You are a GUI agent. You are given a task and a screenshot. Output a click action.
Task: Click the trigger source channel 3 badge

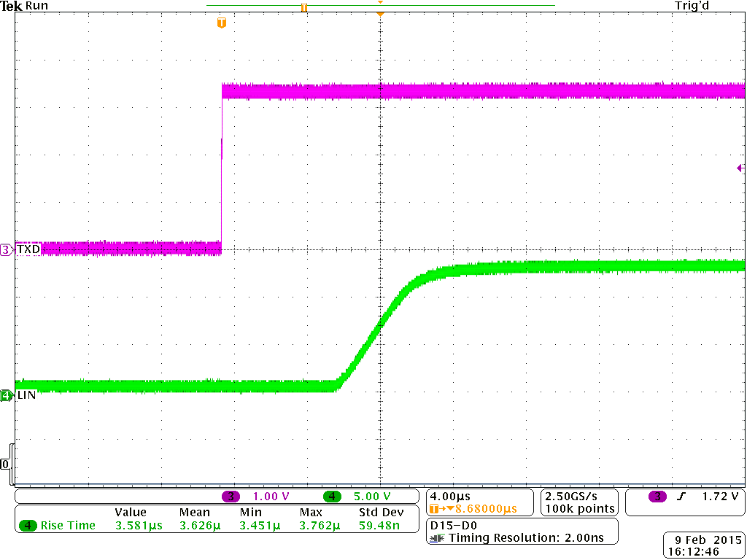(658, 497)
